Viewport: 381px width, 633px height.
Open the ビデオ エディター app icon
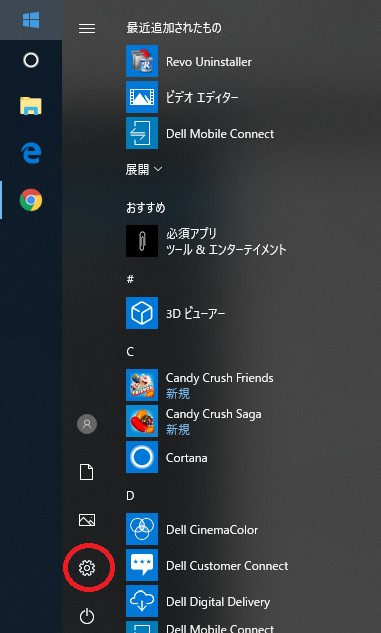click(x=142, y=97)
